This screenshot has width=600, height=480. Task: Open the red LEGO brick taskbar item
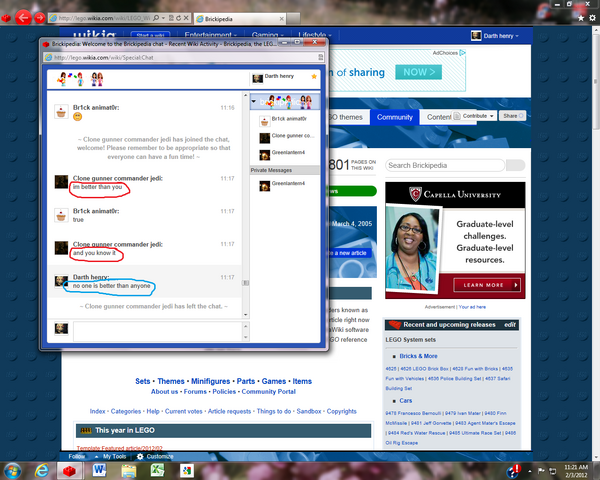point(69,470)
